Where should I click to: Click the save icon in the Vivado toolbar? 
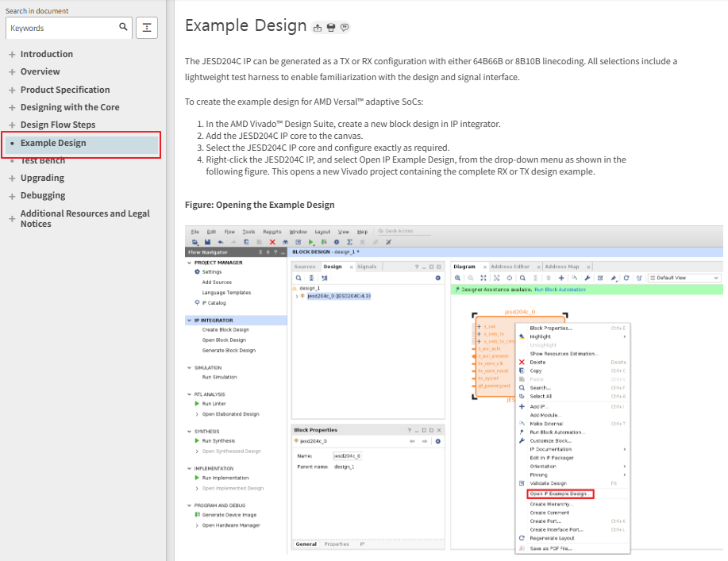coord(207,242)
